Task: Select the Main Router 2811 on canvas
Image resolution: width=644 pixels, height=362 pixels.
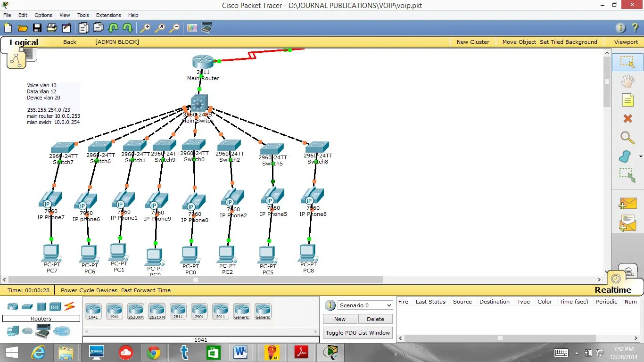Action: coord(203,62)
